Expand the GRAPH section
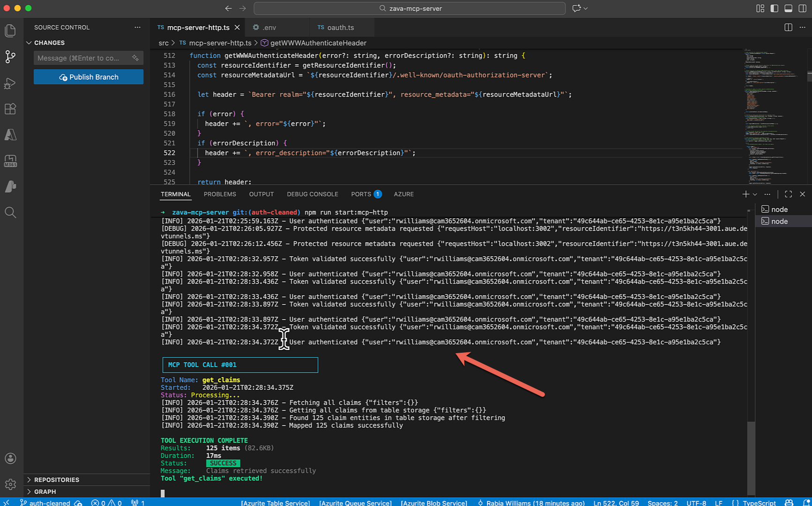Screen dimensions: 812x506 point(45,491)
